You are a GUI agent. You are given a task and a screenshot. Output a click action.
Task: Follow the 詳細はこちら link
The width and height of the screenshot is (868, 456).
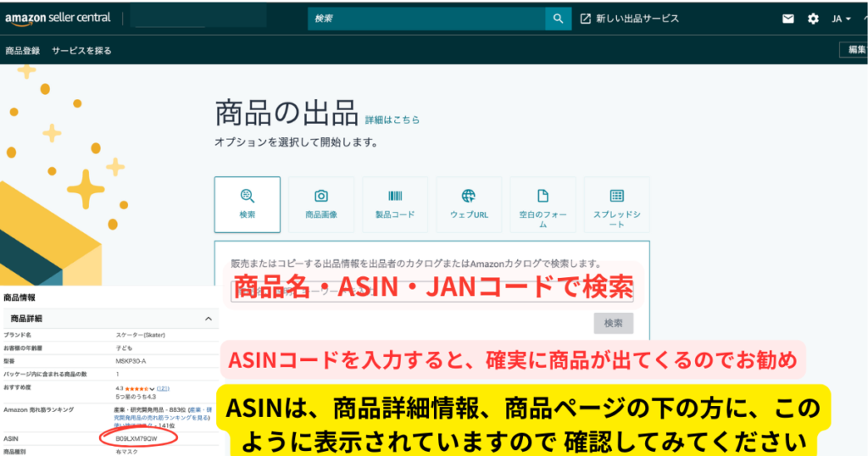pos(392,120)
